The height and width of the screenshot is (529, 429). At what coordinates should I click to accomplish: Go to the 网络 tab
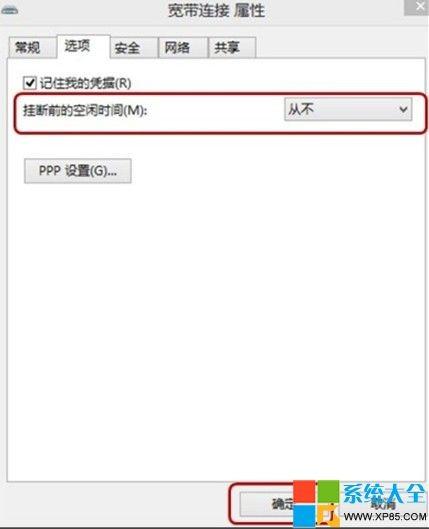(x=183, y=48)
